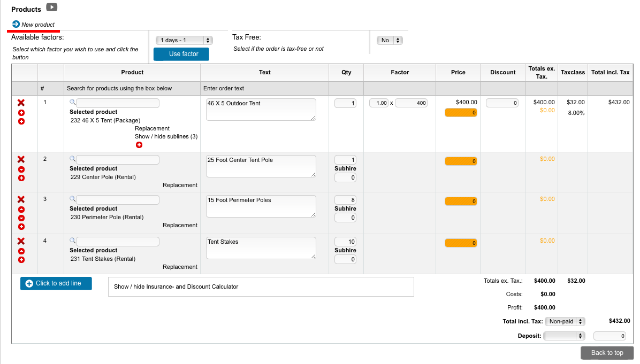This screenshot has width=640, height=364.
Task: Click Replacement for the Center Pole line
Action: (x=180, y=185)
